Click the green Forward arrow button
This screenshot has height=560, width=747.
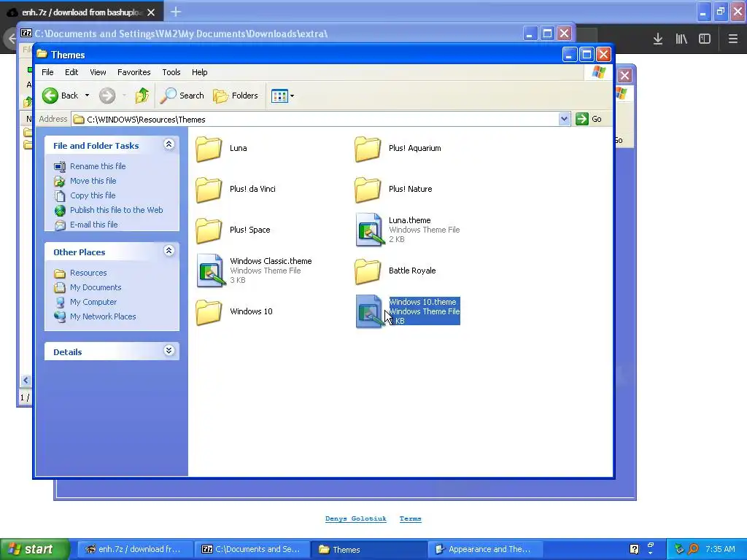[x=107, y=96]
